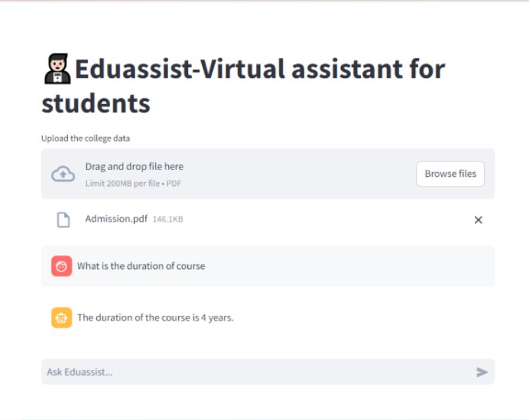Click the man emoji in the title
Screen dimensions: 529x420
pos(57,69)
